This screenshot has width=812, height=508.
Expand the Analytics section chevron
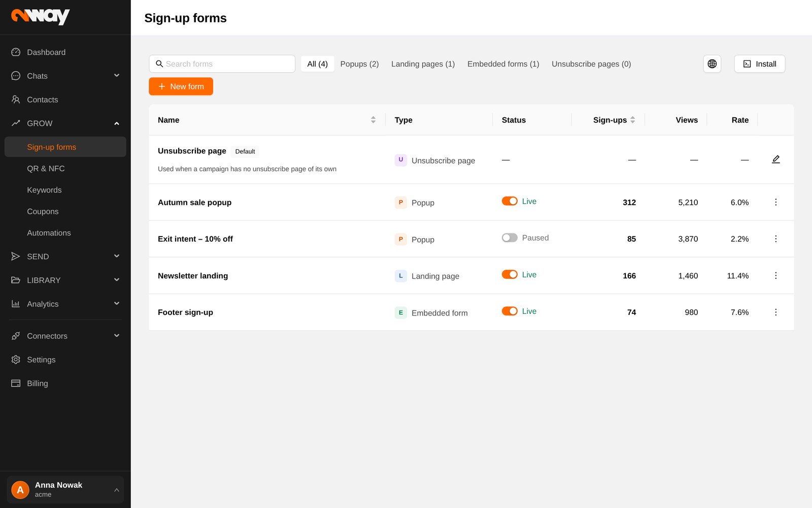pyautogui.click(x=117, y=304)
